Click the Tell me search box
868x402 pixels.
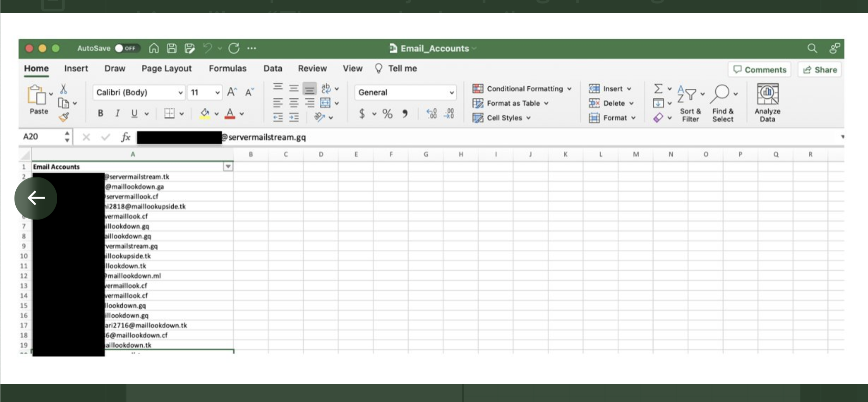coord(396,69)
